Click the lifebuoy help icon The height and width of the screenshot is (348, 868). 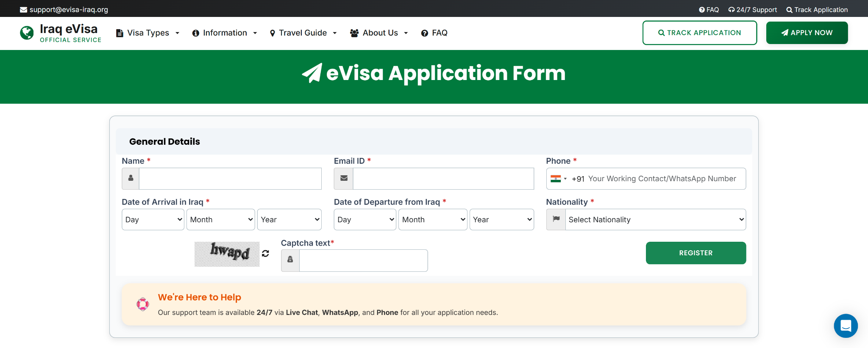(143, 304)
